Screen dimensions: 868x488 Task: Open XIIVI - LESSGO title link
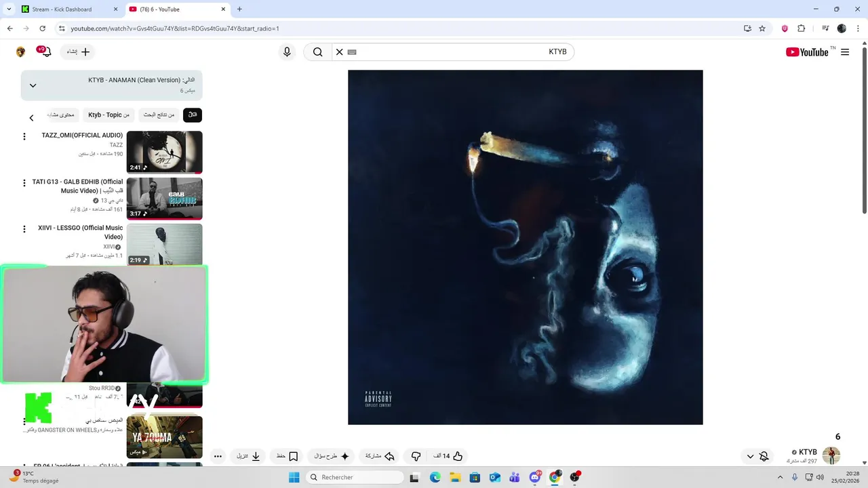click(81, 232)
